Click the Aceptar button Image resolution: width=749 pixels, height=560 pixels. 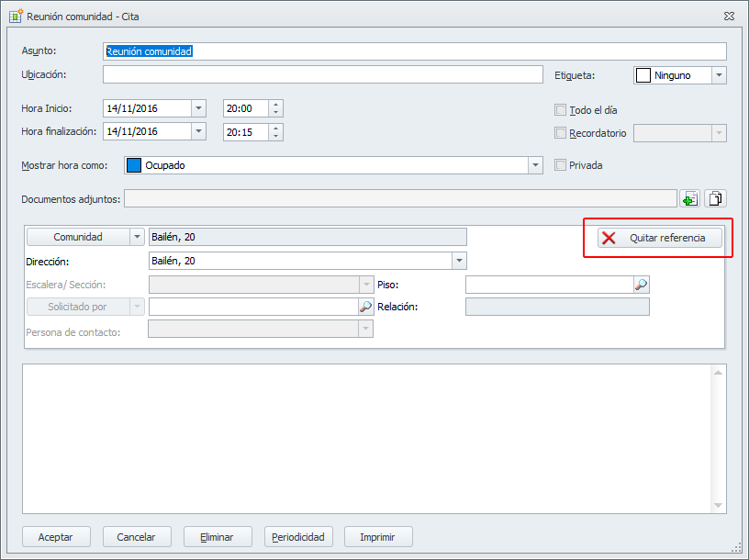pyautogui.click(x=56, y=537)
